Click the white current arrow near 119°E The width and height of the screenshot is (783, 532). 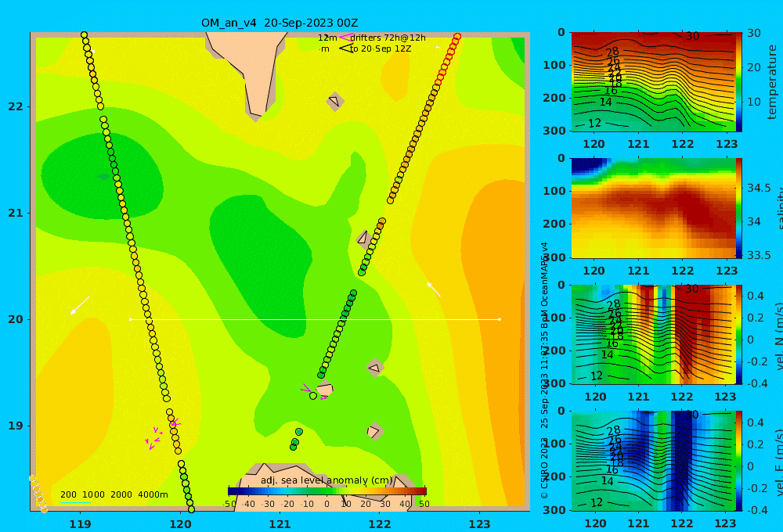point(80,305)
